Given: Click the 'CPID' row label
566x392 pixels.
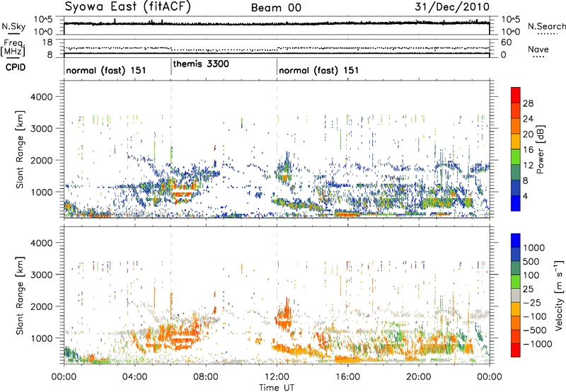Looking at the screenshot, I should click(15, 67).
